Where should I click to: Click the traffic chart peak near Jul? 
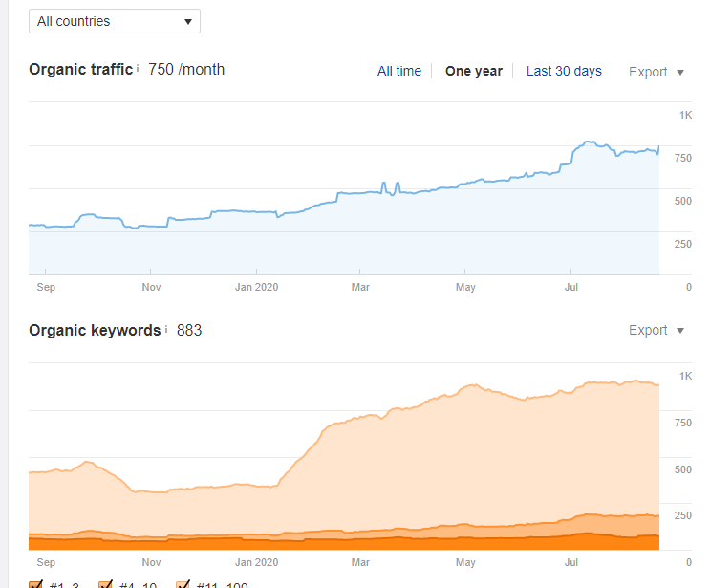coord(589,142)
